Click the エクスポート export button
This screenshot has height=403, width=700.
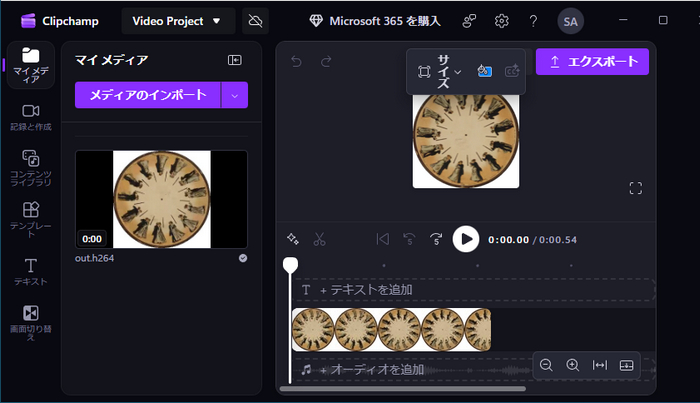point(592,62)
